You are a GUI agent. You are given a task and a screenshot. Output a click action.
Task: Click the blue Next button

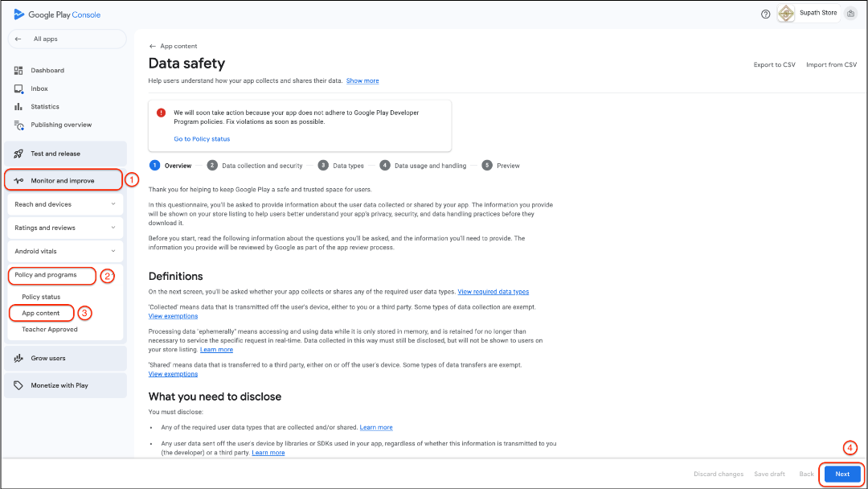pyautogui.click(x=841, y=474)
